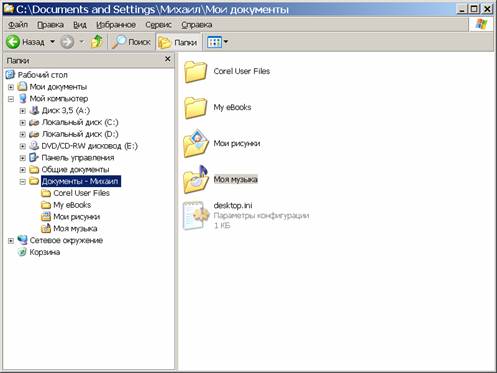Viewport: 497px width, 373px height.
Task: Select Документы - Михаил in the tree
Action: tap(80, 181)
